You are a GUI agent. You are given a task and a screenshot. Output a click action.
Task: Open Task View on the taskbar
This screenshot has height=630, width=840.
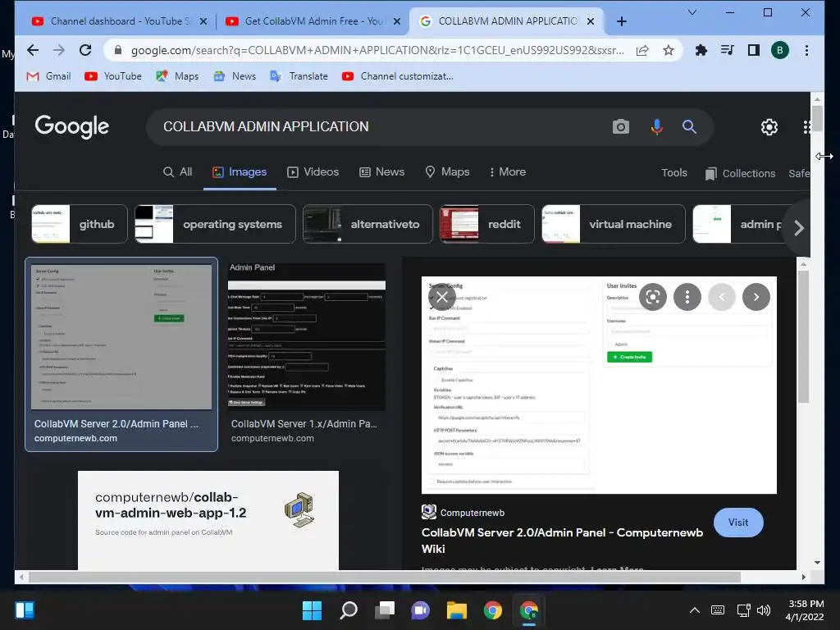click(385, 610)
